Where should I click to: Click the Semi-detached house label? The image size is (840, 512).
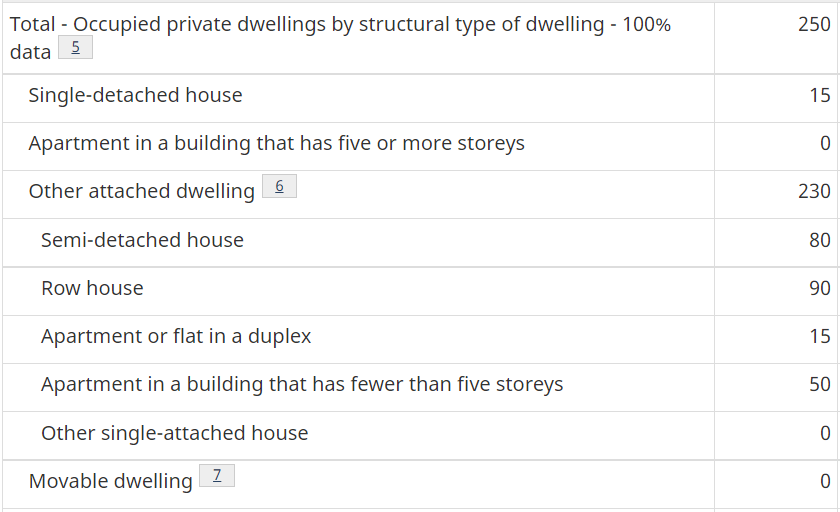coord(142,240)
